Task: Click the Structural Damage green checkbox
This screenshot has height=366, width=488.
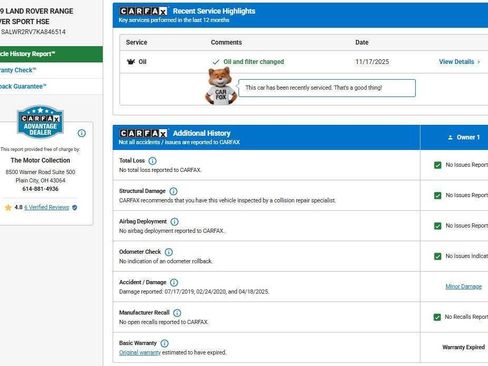Action: coord(438,195)
